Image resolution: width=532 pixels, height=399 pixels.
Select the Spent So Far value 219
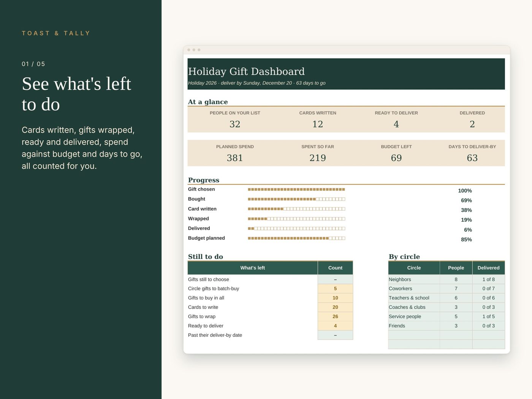pos(318,158)
